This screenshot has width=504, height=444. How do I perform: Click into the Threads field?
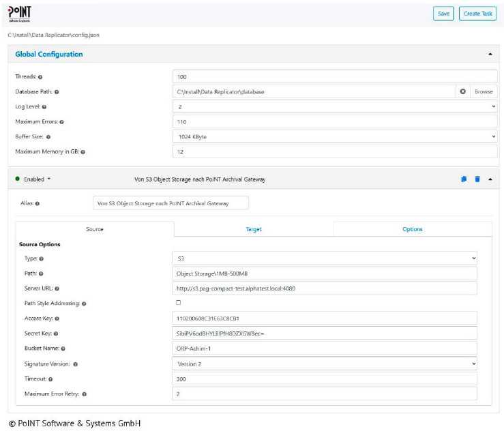[x=335, y=77]
